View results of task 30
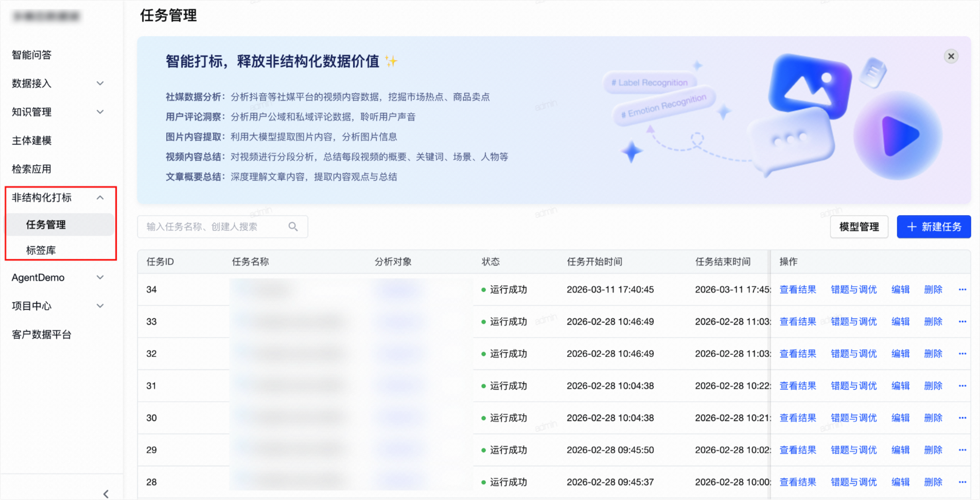The width and height of the screenshot is (980, 500). pyautogui.click(x=798, y=418)
